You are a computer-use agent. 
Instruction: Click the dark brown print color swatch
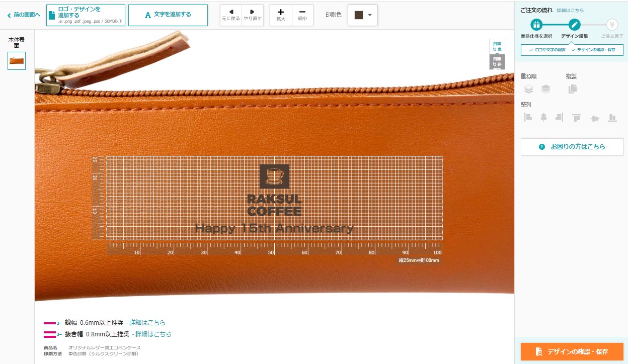pyautogui.click(x=359, y=15)
